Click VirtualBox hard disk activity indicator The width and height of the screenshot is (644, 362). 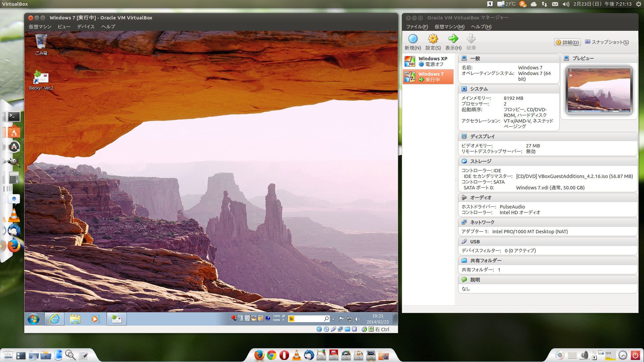coord(319,329)
